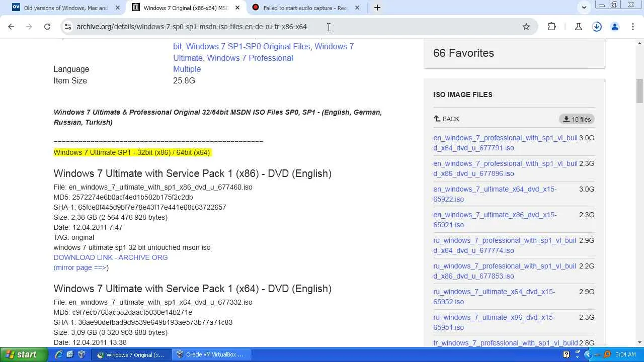
Task: Open the Chrome extensions menu
Action: coord(552,27)
